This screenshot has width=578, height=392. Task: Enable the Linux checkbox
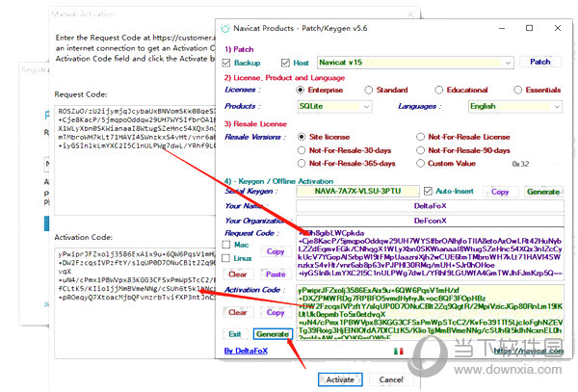click(x=226, y=258)
